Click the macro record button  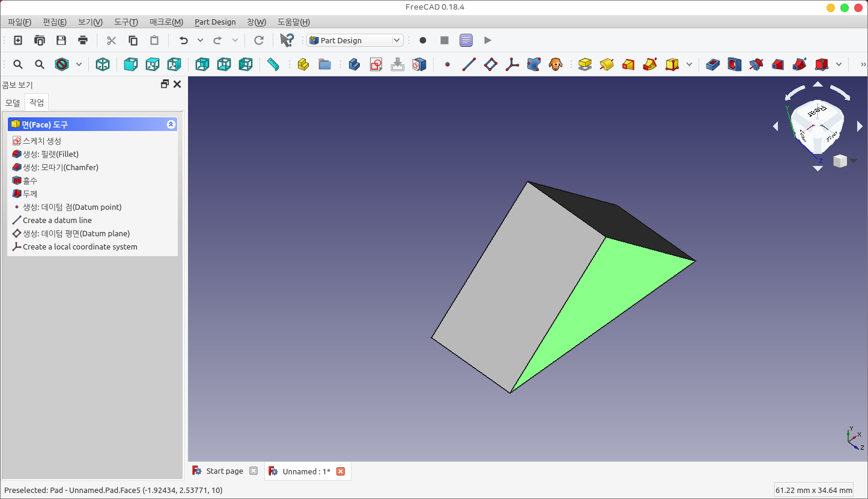(423, 40)
